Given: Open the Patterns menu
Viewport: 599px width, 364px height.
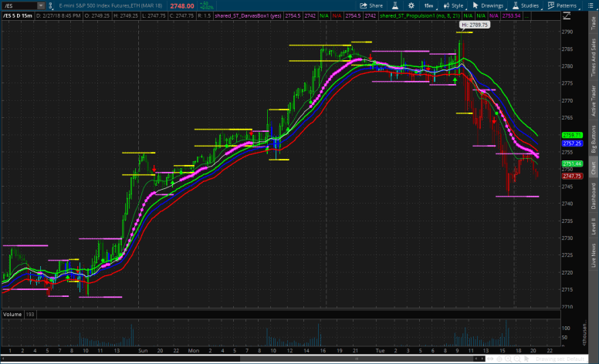Looking at the screenshot, I should coord(563,5).
